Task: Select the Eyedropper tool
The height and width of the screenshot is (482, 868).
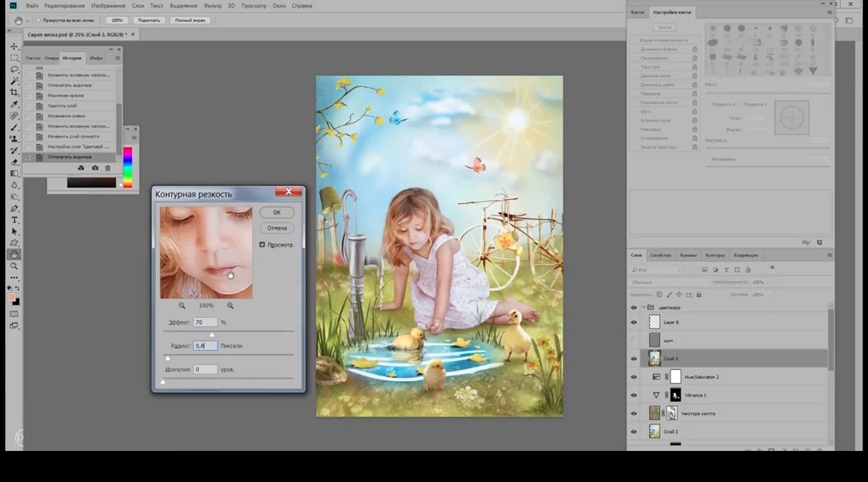Action: point(14,104)
